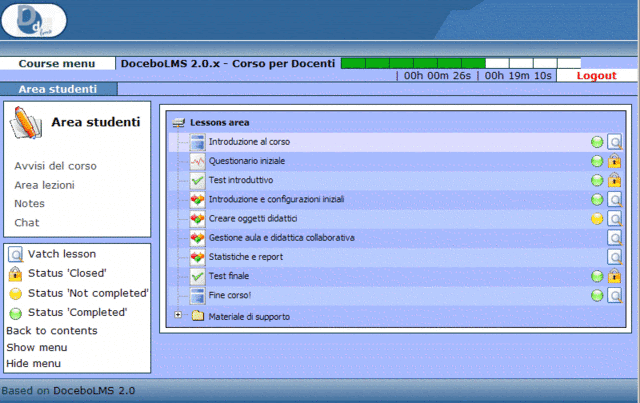Click the Fine corso! lesson icon
The height and width of the screenshot is (403, 640).
198,296
